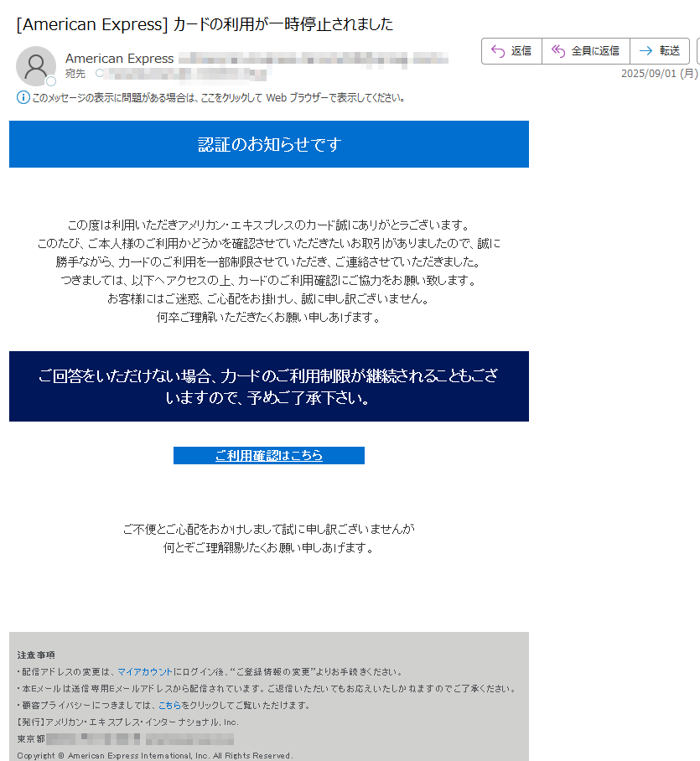Follow the ご利用確認はこちら link
Image resolution: width=700 pixels, height=761 pixels.
[x=269, y=455]
